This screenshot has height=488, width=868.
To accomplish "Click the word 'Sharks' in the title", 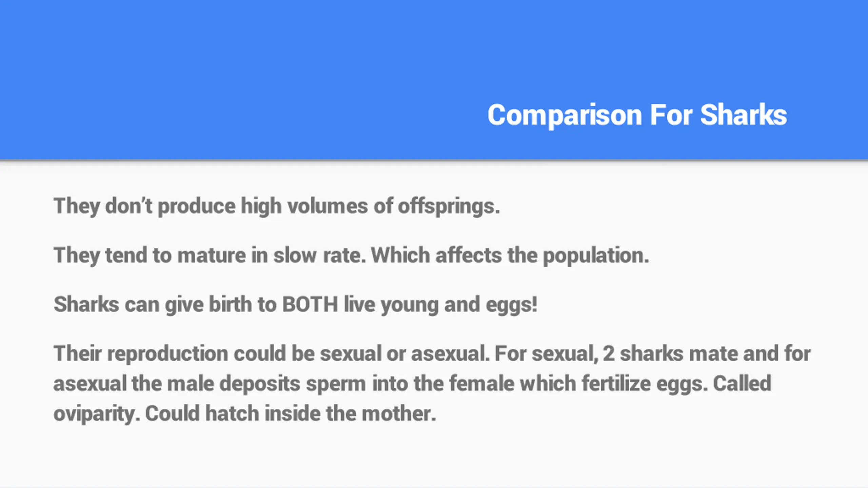I will click(x=744, y=115).
